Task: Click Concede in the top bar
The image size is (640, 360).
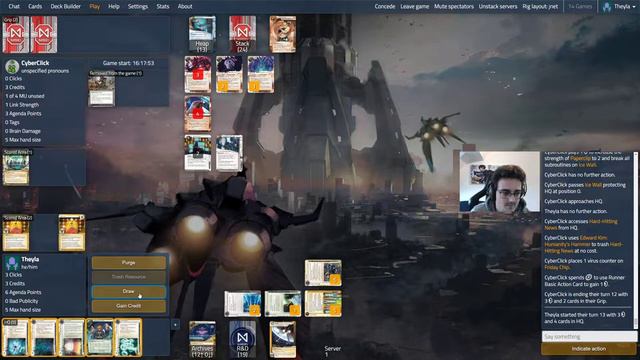Action: point(385,7)
